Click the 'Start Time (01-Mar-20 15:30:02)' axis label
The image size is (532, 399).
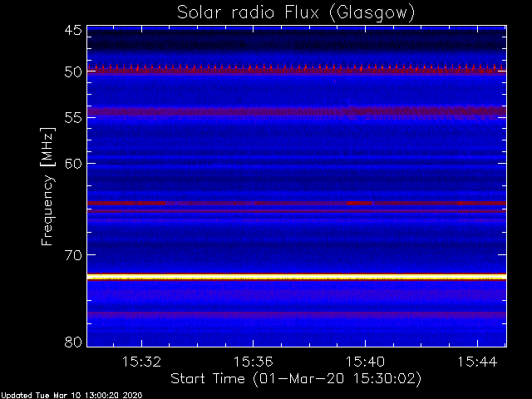click(x=296, y=379)
